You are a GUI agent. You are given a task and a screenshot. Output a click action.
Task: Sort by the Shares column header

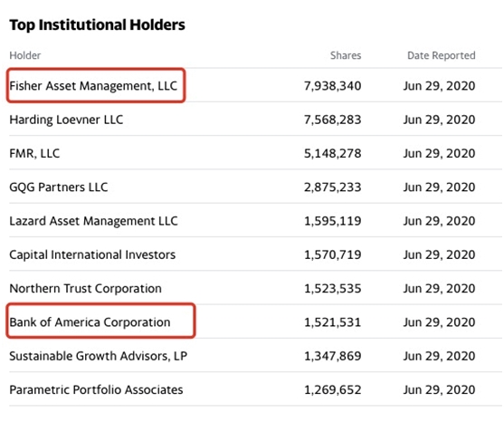tap(346, 55)
